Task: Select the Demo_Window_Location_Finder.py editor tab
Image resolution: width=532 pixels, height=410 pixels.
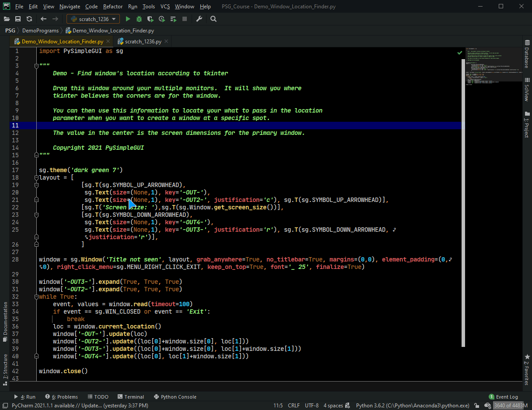Action: 63,42
